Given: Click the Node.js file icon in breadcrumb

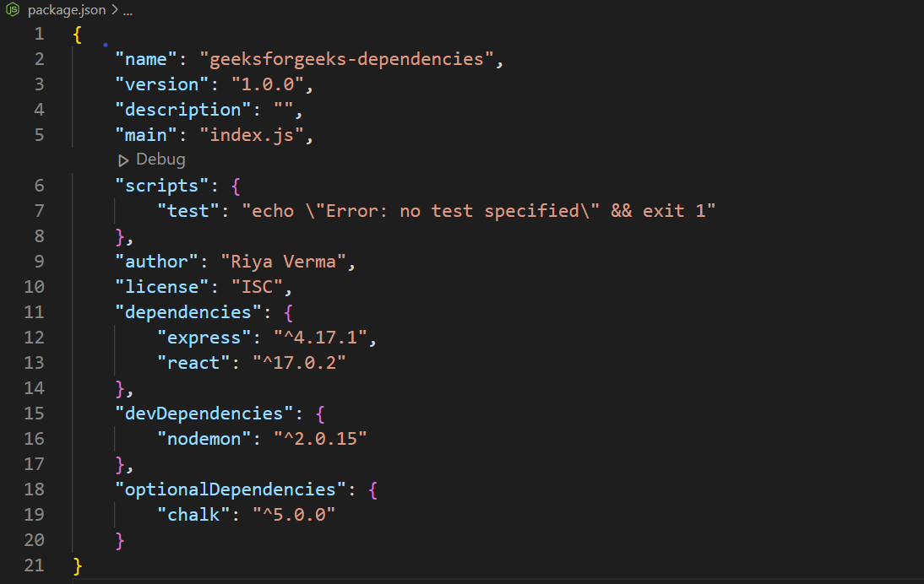Looking at the screenshot, I should [x=14, y=11].
